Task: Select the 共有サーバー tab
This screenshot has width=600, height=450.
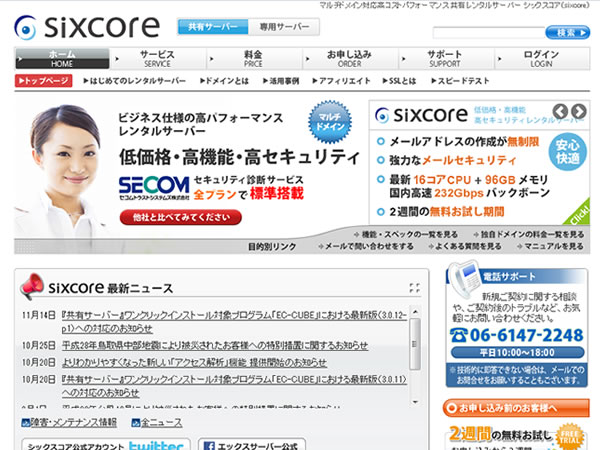Action: tap(213, 27)
